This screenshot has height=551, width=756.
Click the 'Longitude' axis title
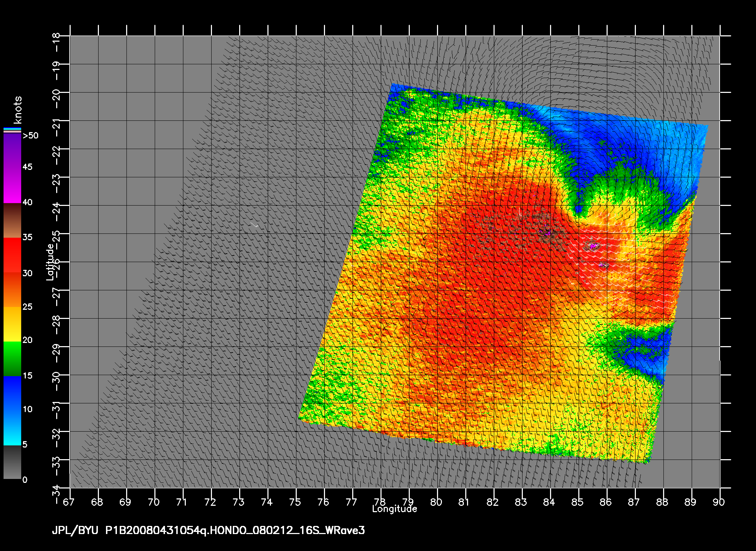pos(395,509)
